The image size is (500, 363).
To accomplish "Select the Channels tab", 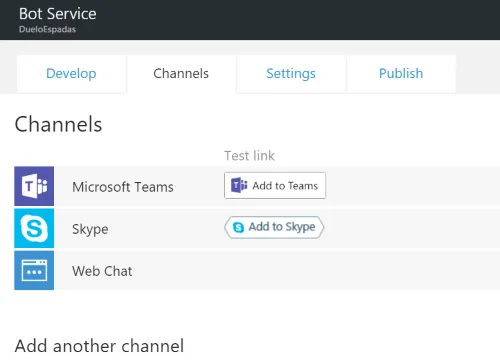I will (x=181, y=74).
